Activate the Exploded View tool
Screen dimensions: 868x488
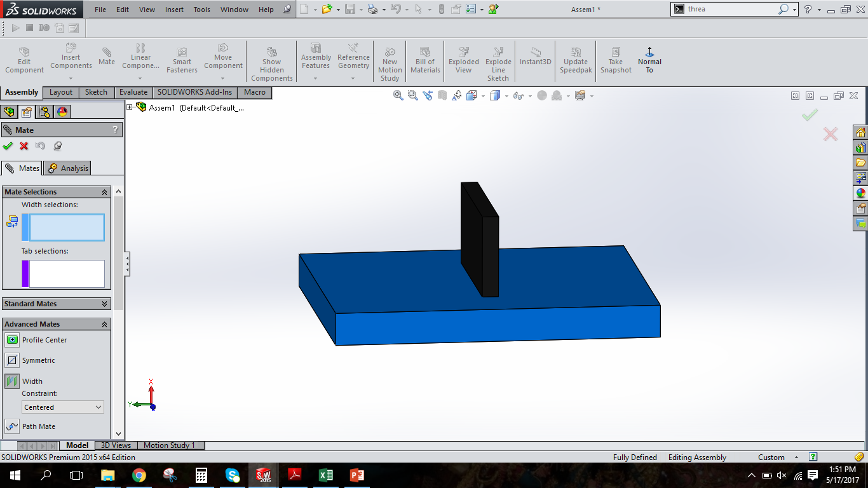(463, 60)
